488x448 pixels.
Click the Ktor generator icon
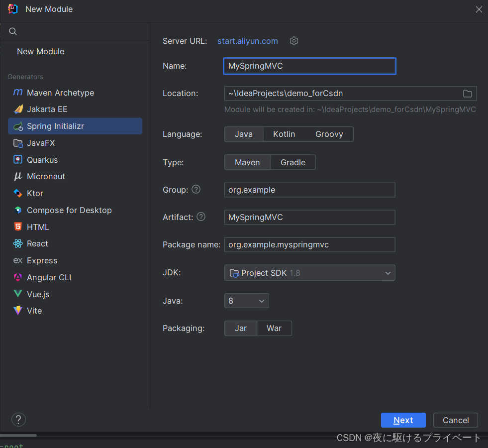(18, 193)
